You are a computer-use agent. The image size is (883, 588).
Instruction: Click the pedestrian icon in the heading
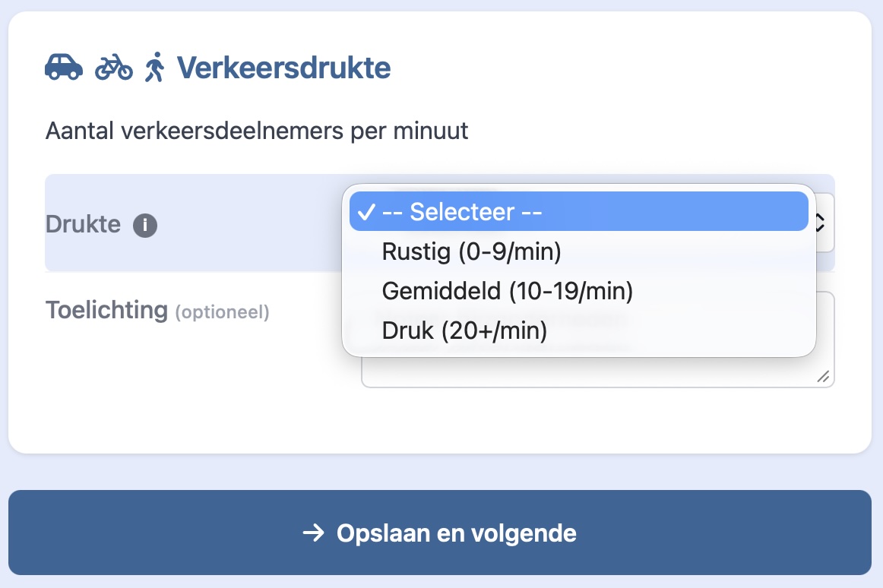[x=156, y=65]
